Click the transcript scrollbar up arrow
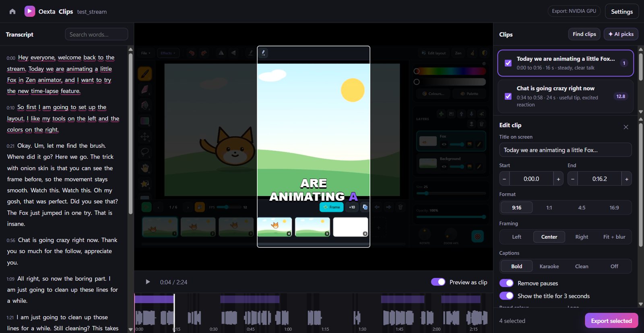Screen dimensions: 644x333 130,49
